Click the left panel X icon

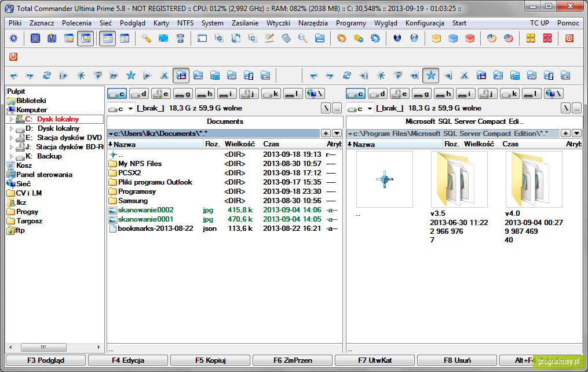coord(165,76)
